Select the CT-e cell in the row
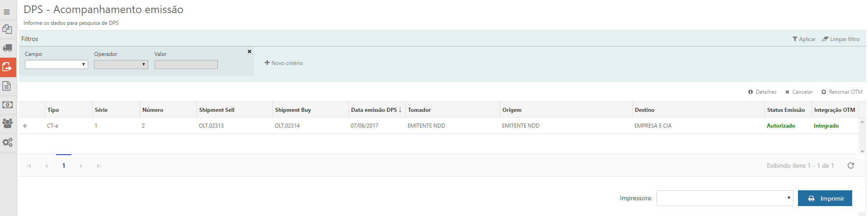 pos(52,126)
